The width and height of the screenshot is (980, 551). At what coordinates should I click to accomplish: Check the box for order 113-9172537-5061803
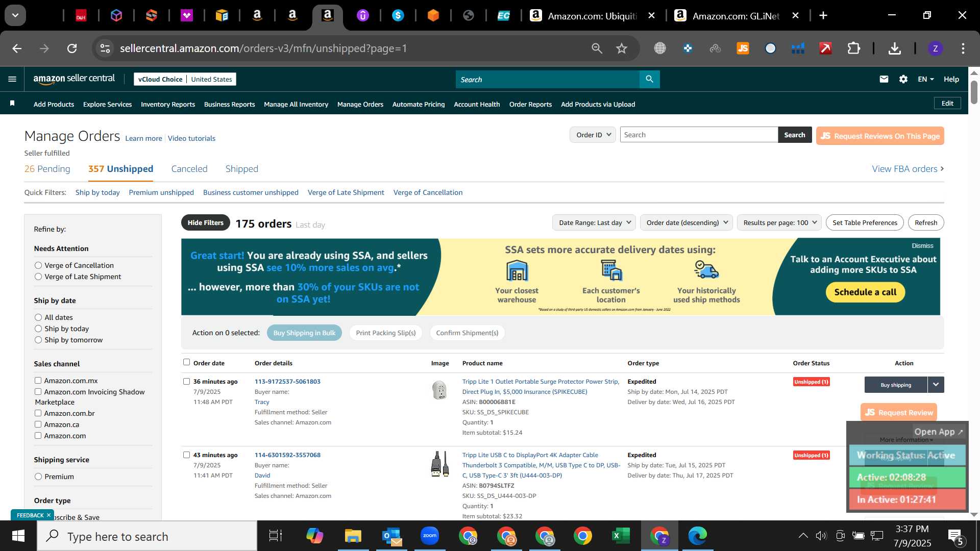pyautogui.click(x=187, y=382)
